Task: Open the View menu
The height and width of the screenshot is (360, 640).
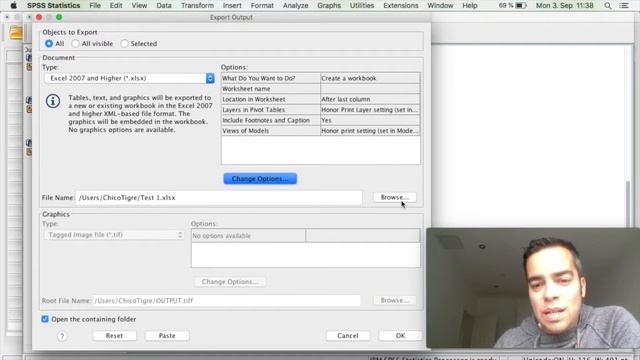Action: (139, 5)
